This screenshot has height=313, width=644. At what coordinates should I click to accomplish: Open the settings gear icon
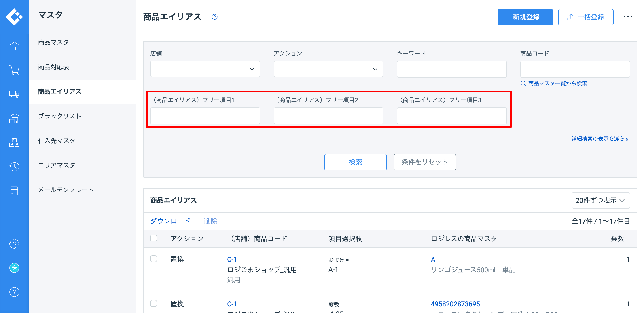(14, 243)
